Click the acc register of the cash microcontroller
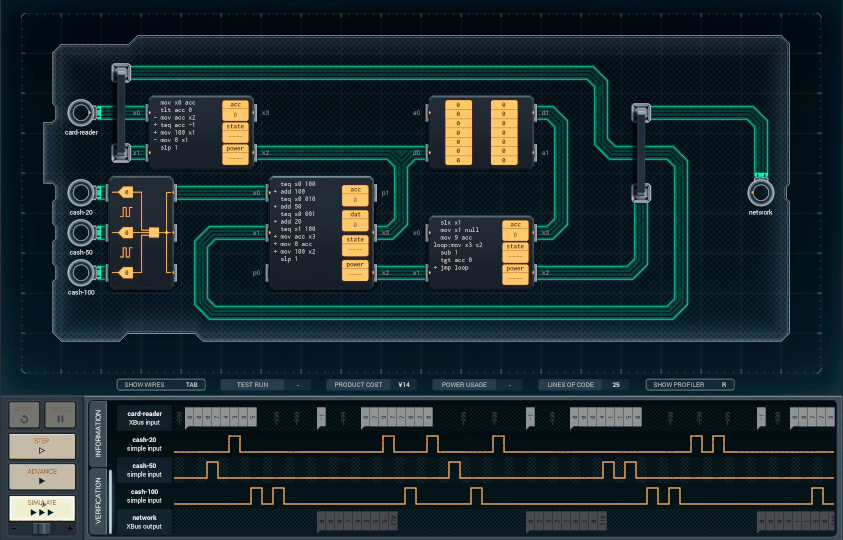This screenshot has height=540, width=843. point(355,195)
